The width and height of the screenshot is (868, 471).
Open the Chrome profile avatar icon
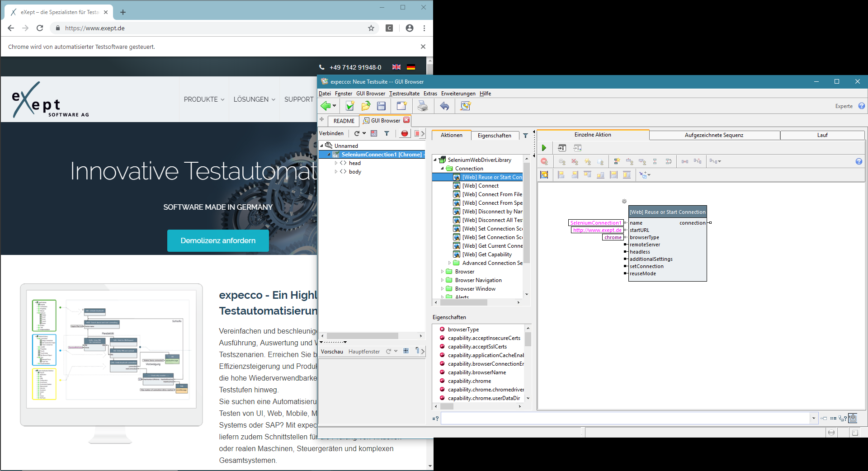410,28
